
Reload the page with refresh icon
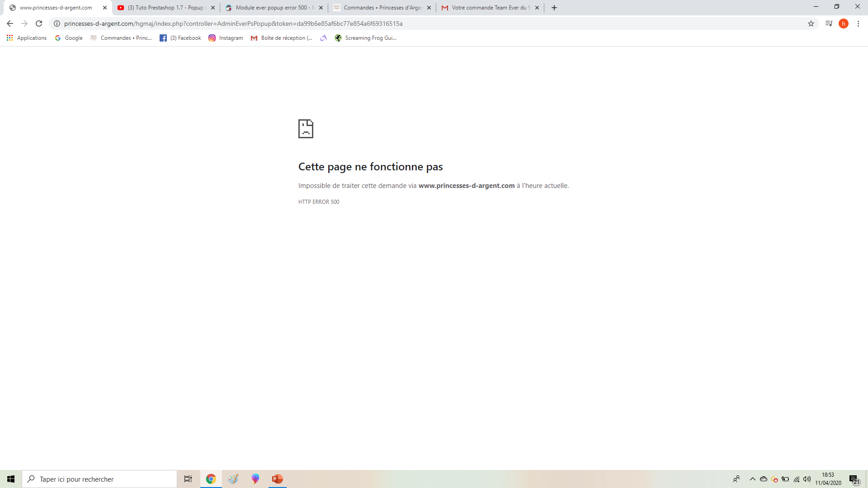(39, 23)
